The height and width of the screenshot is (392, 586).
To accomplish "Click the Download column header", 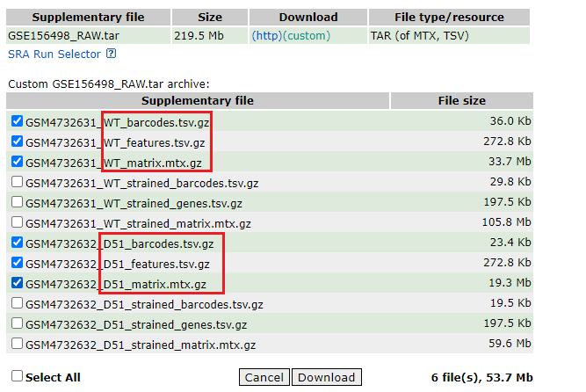I will (x=308, y=18).
